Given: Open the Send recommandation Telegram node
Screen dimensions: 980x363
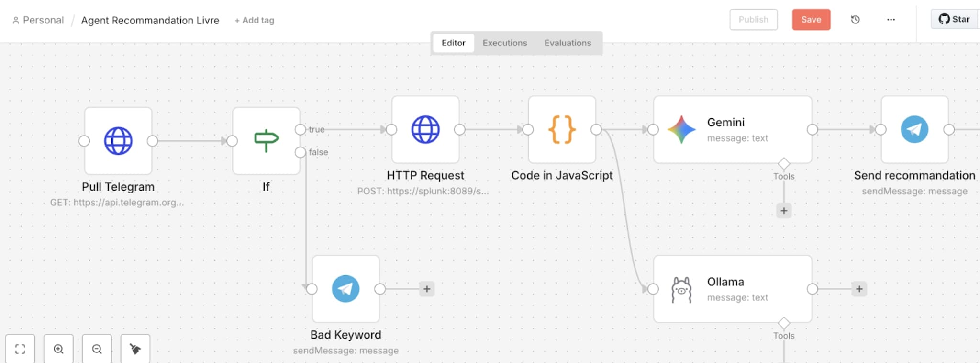Looking at the screenshot, I should (914, 129).
